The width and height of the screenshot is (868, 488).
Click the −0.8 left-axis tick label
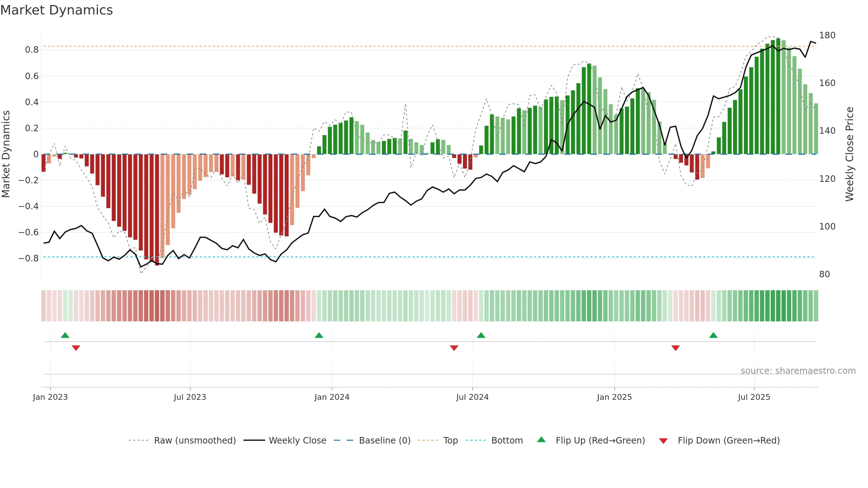click(x=28, y=258)
